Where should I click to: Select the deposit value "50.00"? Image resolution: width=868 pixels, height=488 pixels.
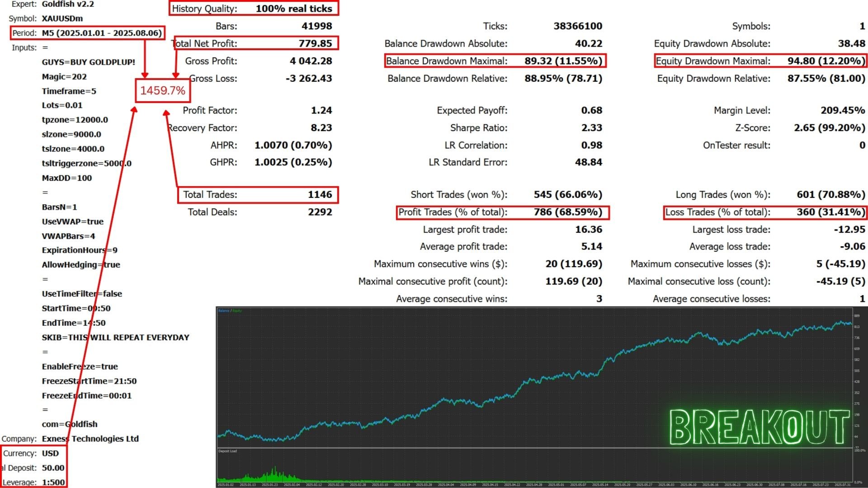[x=53, y=468]
